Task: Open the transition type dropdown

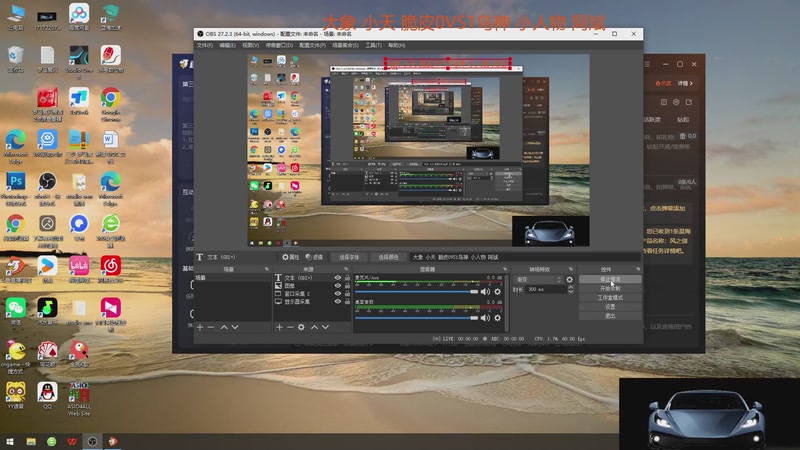Action: [538, 280]
